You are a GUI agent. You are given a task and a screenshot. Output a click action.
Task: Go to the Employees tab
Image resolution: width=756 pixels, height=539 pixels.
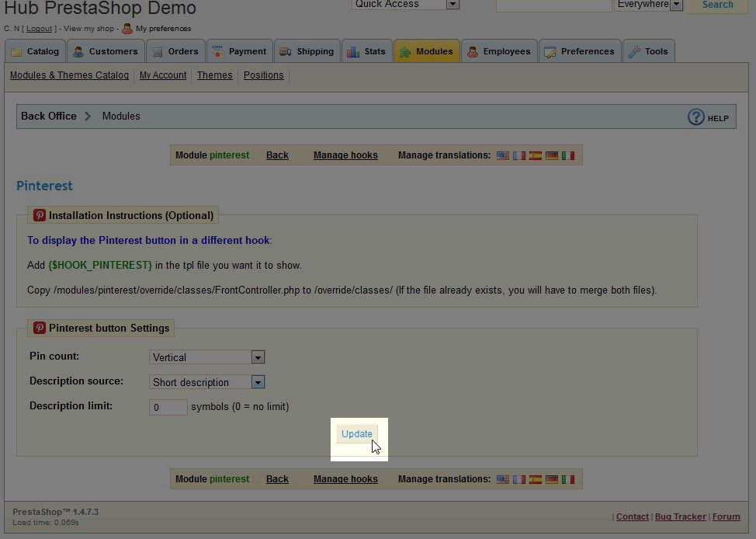[498, 51]
